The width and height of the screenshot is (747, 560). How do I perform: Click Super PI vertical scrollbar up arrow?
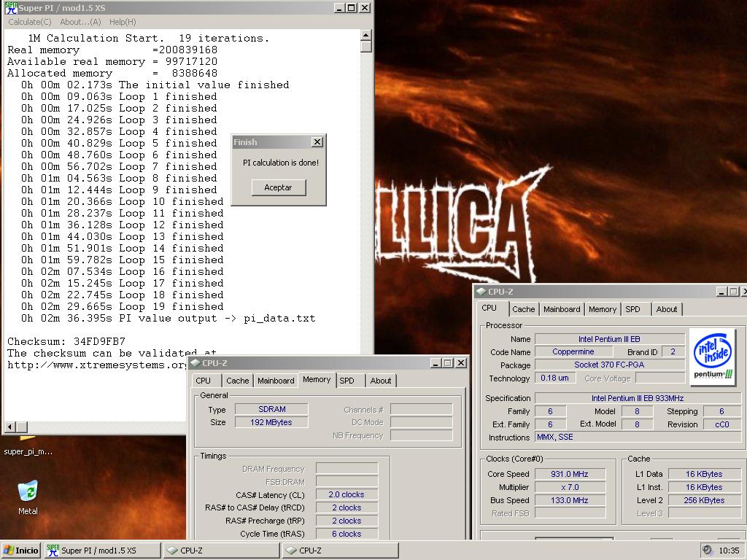[366, 35]
